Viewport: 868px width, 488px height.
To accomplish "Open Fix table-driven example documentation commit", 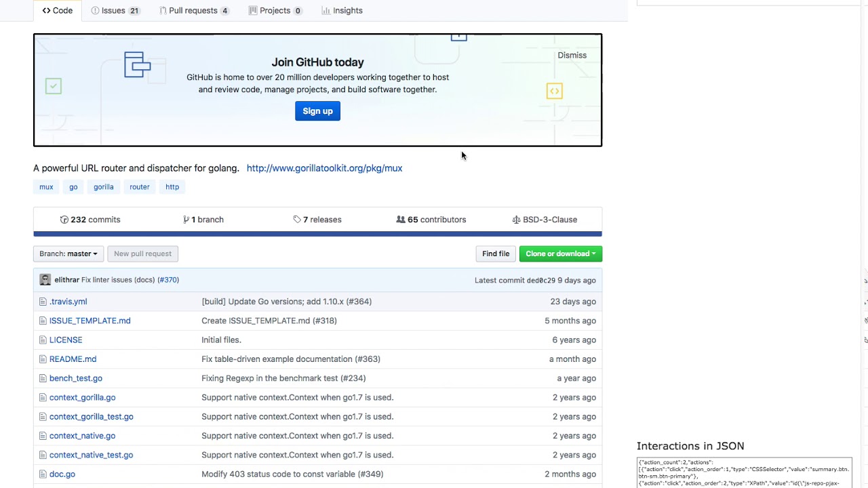I will point(290,359).
